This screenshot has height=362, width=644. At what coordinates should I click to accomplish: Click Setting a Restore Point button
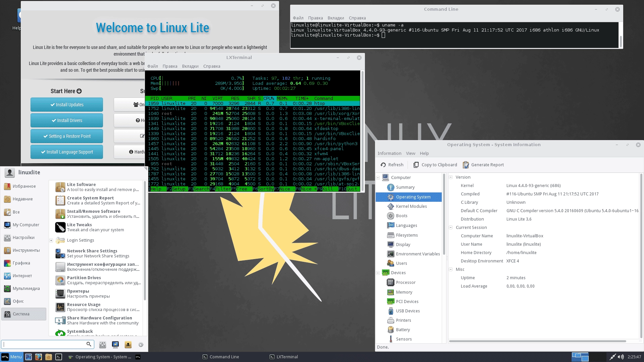pyautogui.click(x=67, y=136)
